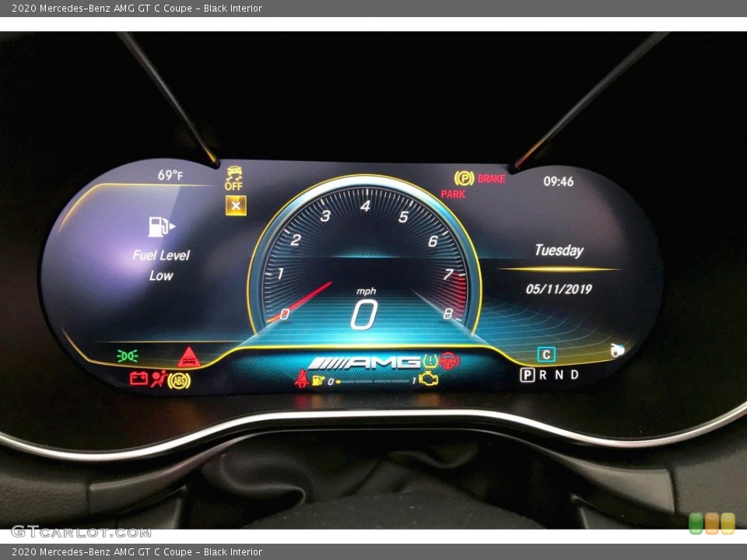Image resolution: width=747 pixels, height=560 pixels.
Task: Tap the yellow circled P parking brake icon
Action: [464, 179]
